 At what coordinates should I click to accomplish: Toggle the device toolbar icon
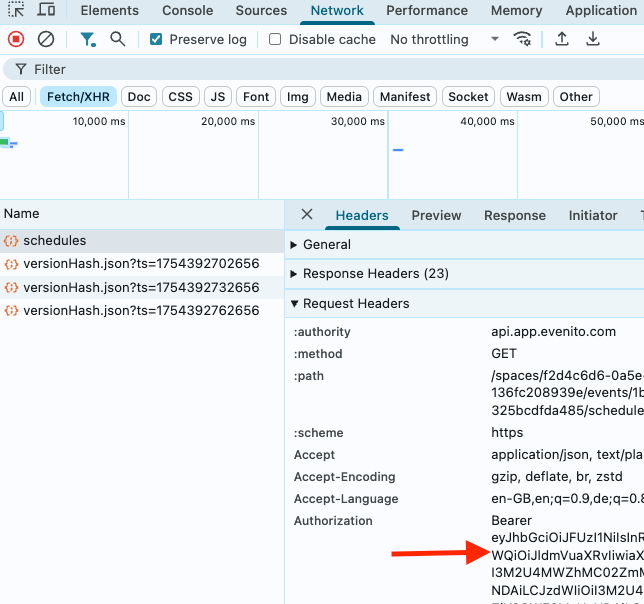46,10
